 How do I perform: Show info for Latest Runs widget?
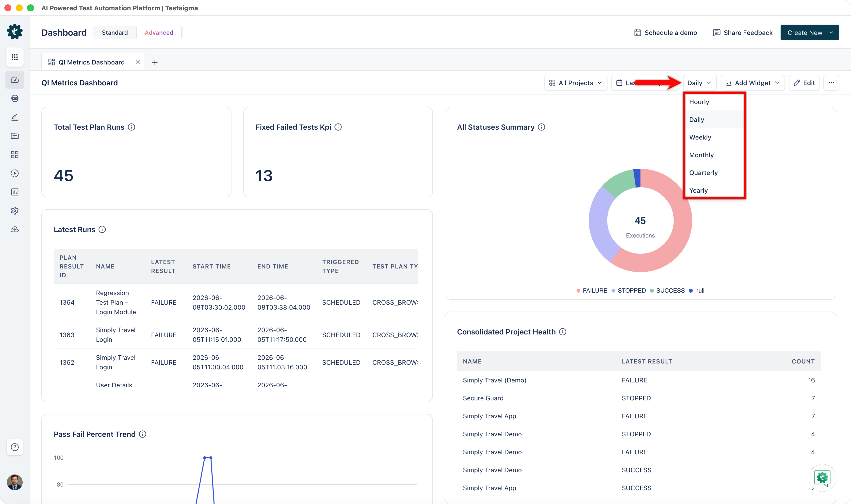102,230
